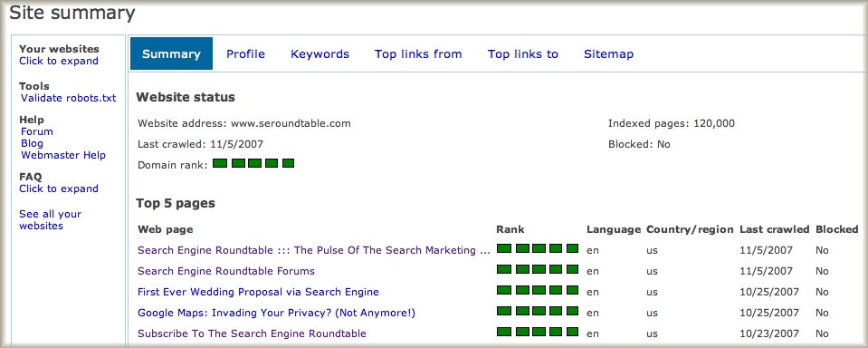Expand the FAQ section via Click to expand
This screenshot has width=868, height=348.
tap(59, 188)
